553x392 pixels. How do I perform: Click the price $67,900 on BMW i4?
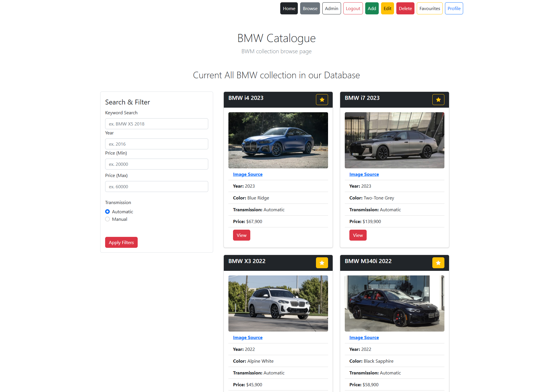tap(254, 222)
